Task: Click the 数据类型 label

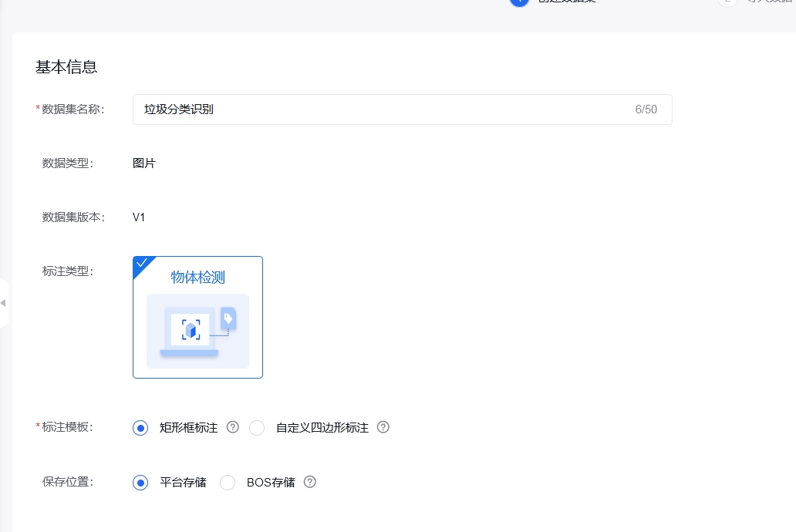Action: [x=68, y=163]
